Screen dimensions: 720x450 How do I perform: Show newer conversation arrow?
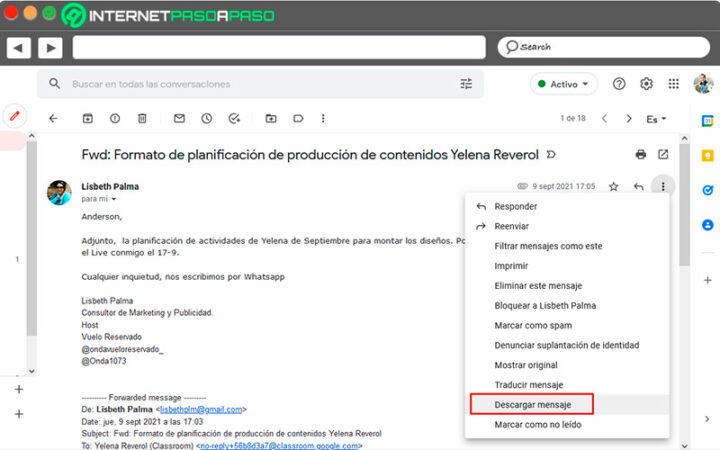[604, 118]
